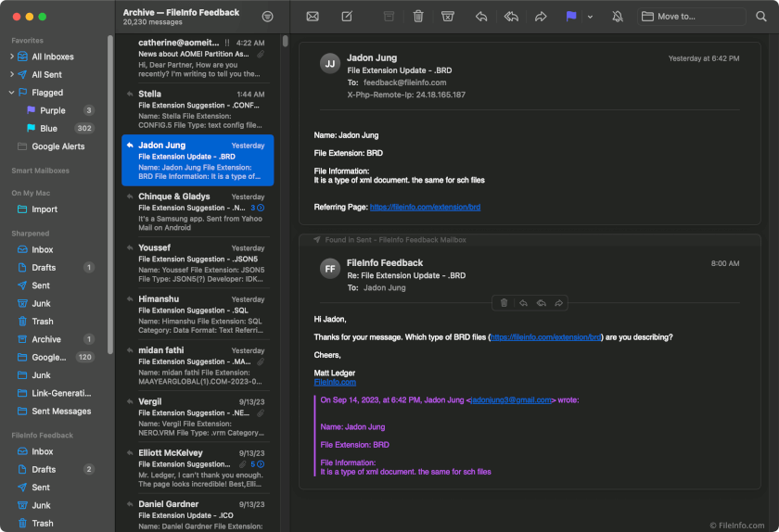779x532 pixels.
Task: Expand Elliott McKelvey thread count 5
Action: [258, 464]
